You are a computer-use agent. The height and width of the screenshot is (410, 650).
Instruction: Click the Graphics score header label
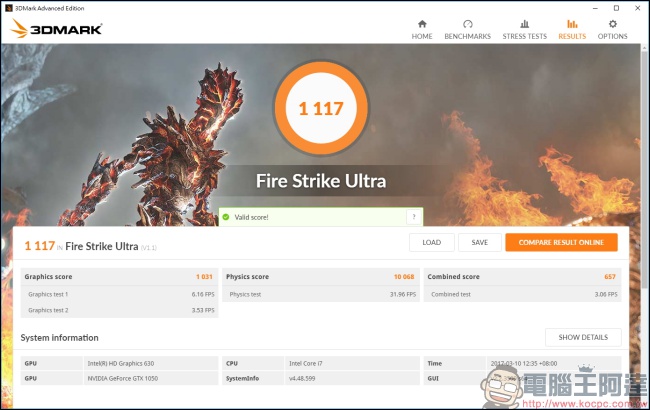pos(48,277)
